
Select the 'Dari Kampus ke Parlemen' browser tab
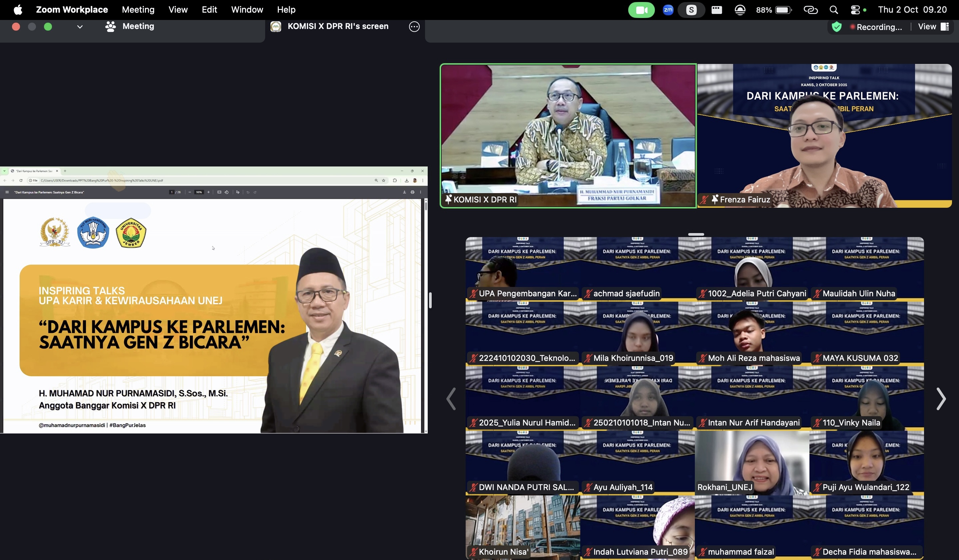pyautogui.click(x=32, y=171)
